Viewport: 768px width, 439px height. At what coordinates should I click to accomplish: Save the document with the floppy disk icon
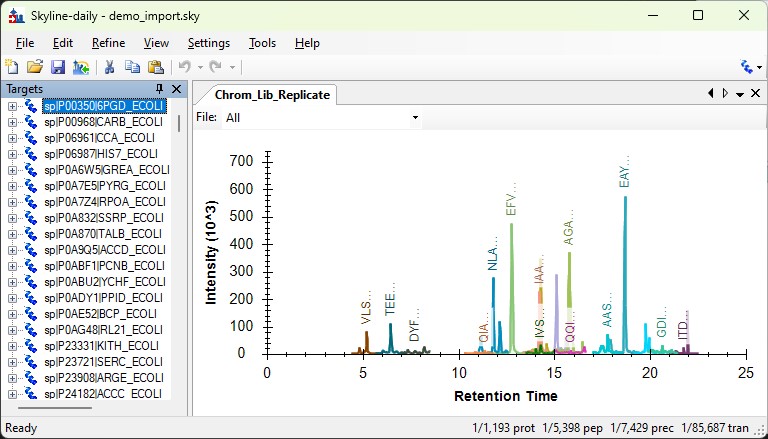point(58,67)
